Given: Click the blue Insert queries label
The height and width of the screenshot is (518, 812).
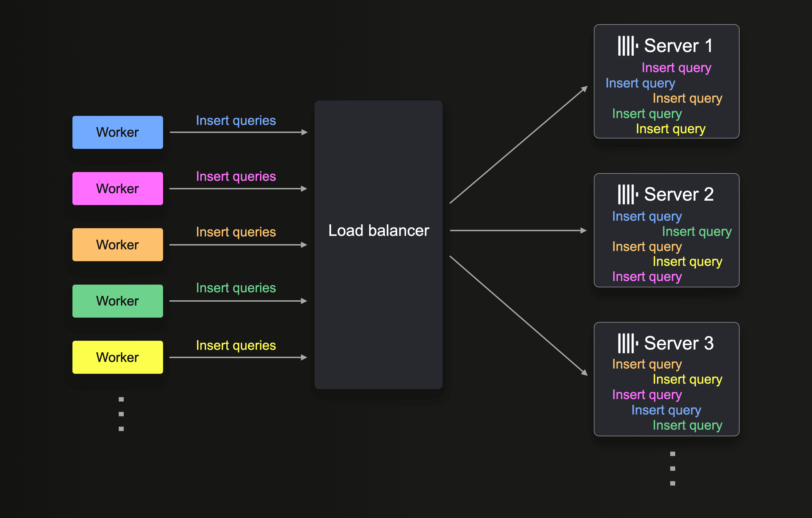Looking at the screenshot, I should pos(236,121).
